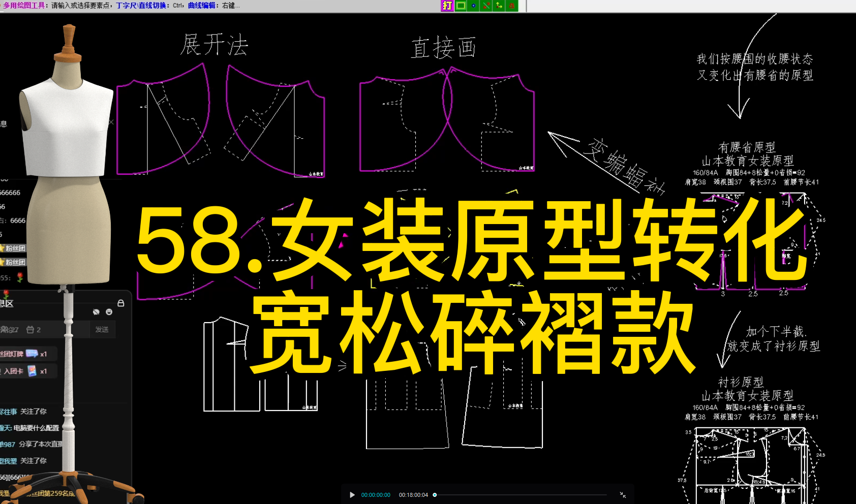Click the 多用绘图工具 toolbar label
The width and height of the screenshot is (856, 504).
(24, 6)
